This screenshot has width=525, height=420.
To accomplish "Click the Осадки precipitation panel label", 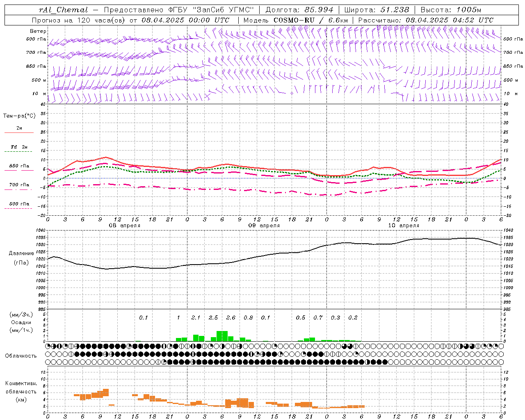I will click(x=21, y=322).
